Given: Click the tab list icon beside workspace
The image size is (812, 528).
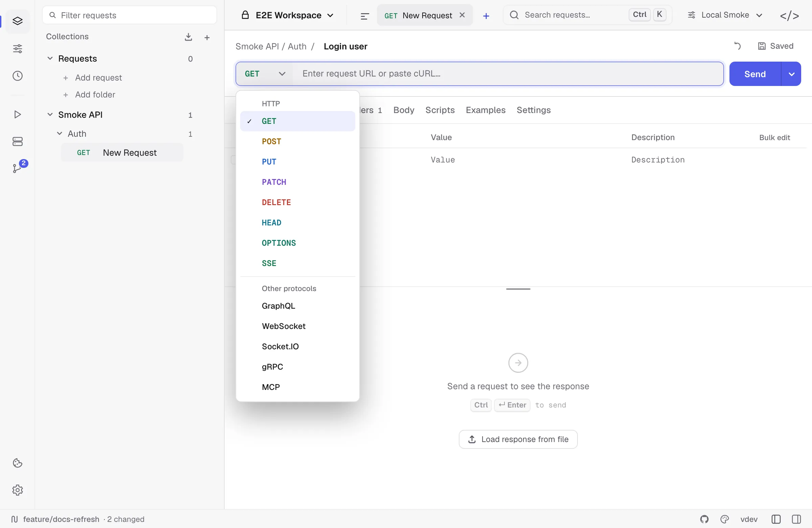Looking at the screenshot, I should click(365, 16).
